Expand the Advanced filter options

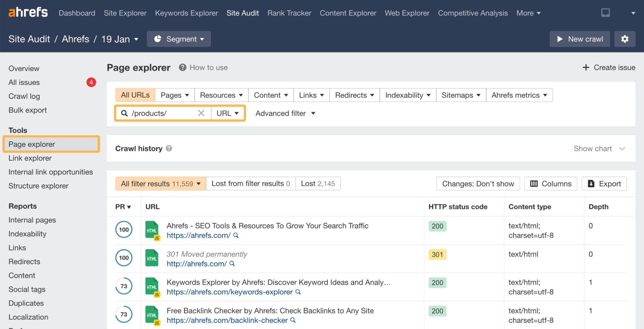point(284,113)
